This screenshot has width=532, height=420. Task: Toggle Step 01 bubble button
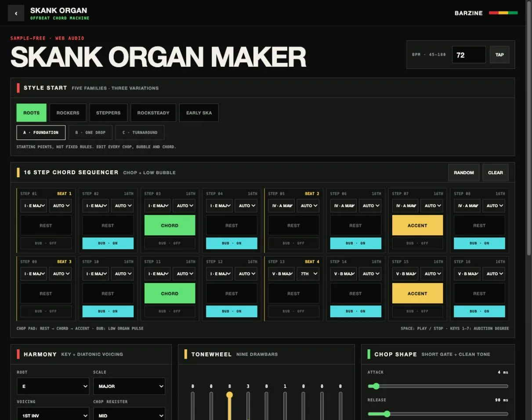(x=46, y=243)
